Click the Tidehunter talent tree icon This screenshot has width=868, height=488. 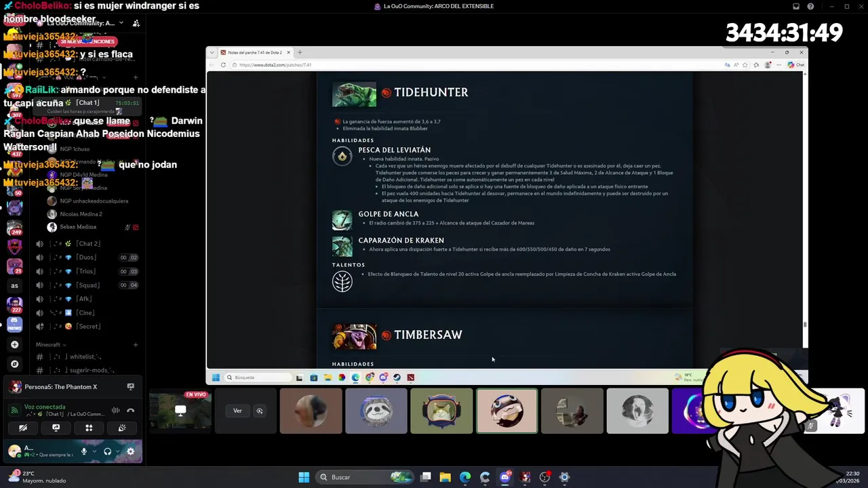(342, 281)
